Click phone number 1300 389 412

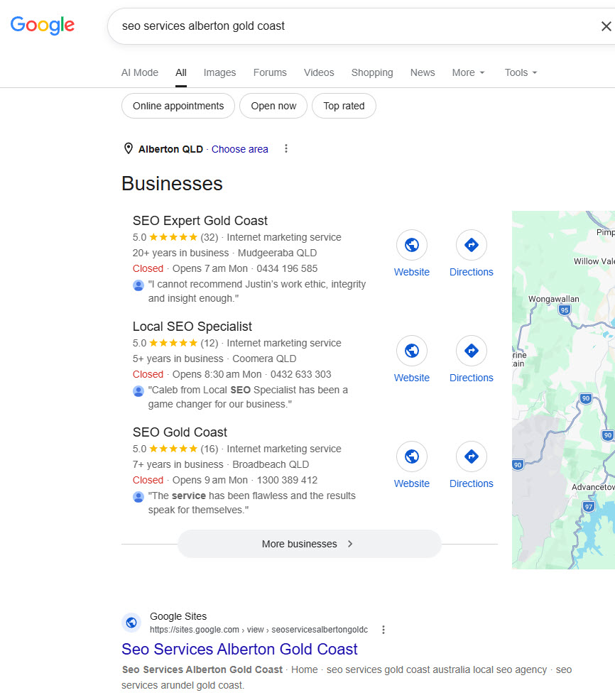pos(287,480)
